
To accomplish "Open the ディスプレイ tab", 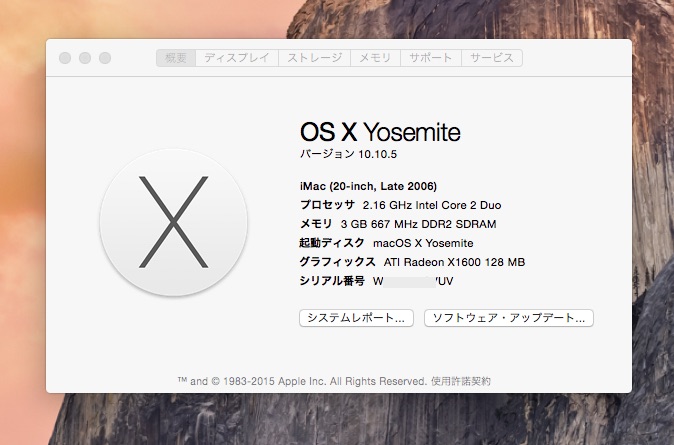I will 236,58.
